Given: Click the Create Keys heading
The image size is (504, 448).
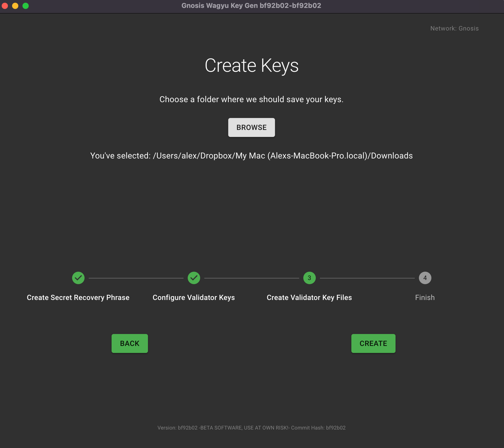Looking at the screenshot, I should [251, 65].
